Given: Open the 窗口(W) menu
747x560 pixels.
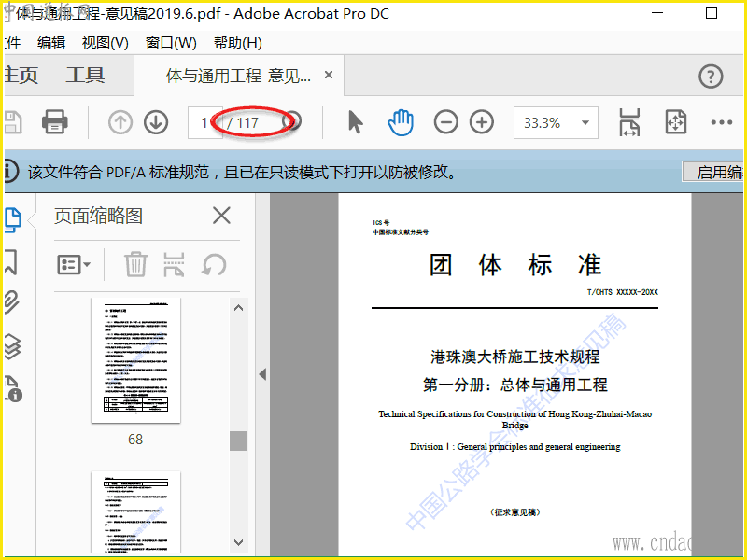Looking at the screenshot, I should pyautogui.click(x=171, y=42).
